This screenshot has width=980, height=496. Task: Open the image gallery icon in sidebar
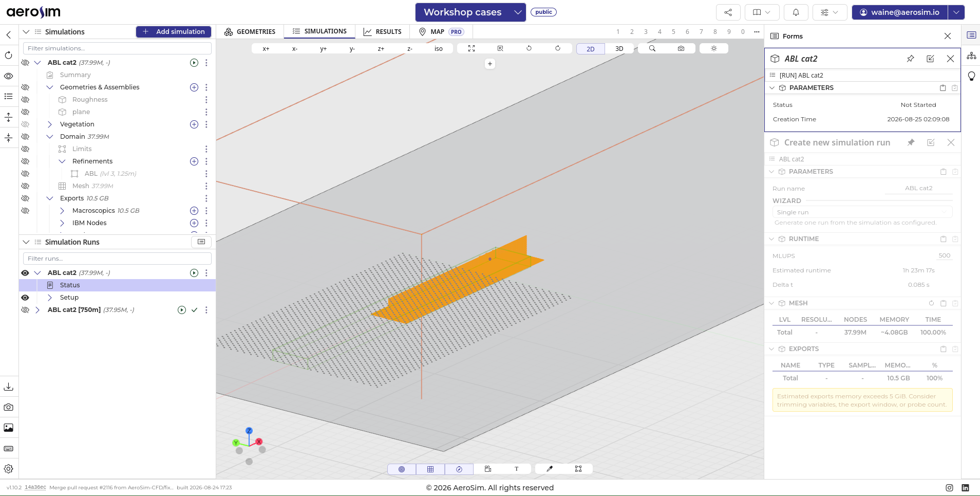coord(9,428)
